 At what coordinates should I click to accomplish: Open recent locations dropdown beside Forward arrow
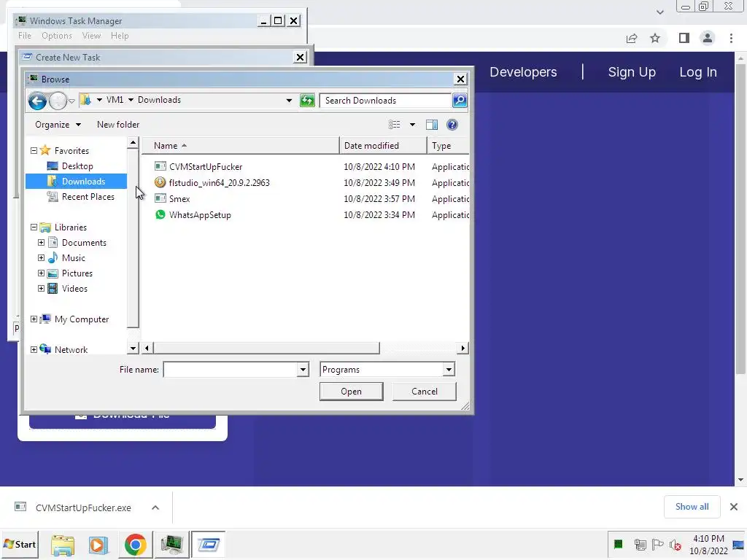(71, 101)
